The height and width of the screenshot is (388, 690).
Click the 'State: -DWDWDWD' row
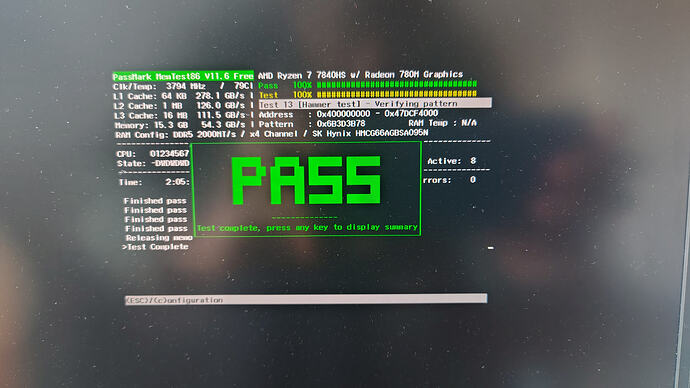(153, 163)
